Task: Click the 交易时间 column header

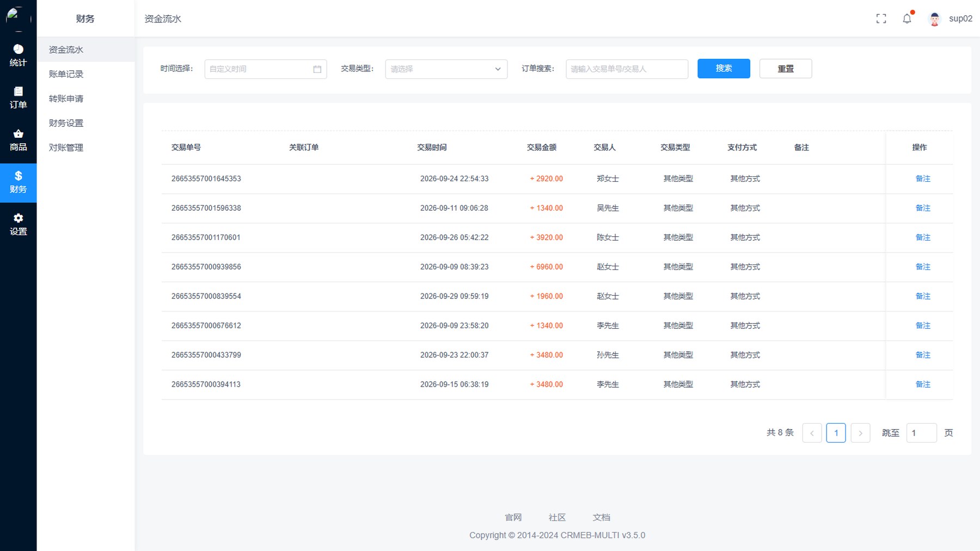Action: [x=432, y=148]
